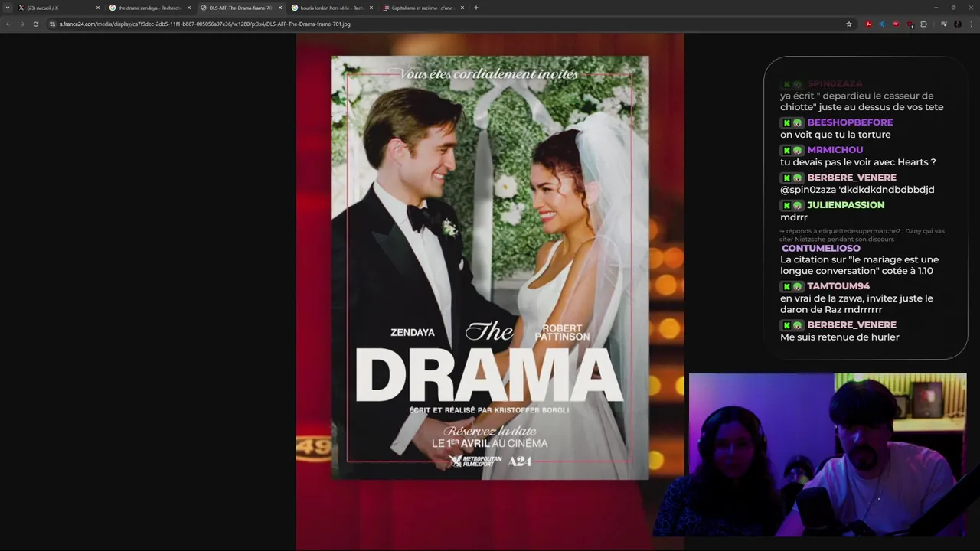Click message 'on voit que tu la torture'

(835, 135)
